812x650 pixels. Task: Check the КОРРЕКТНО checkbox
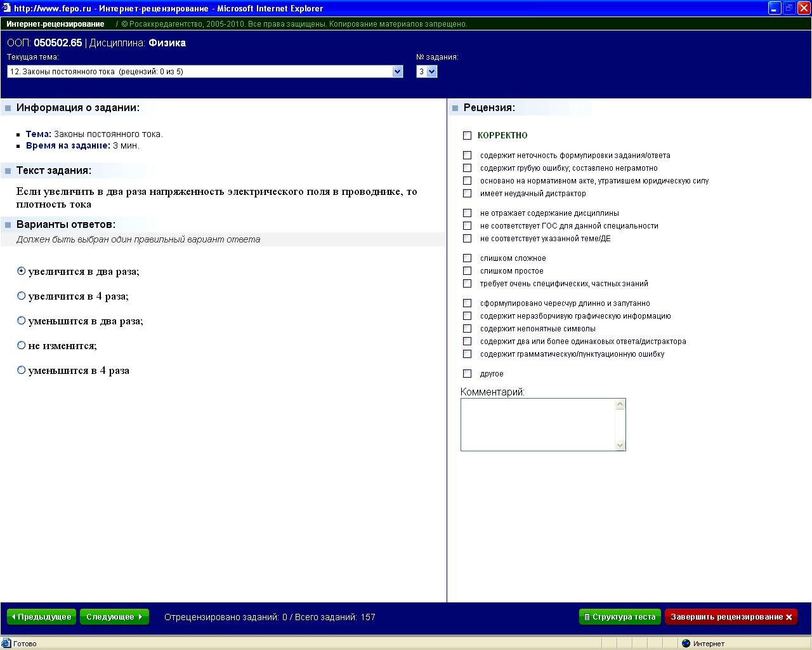(x=468, y=135)
